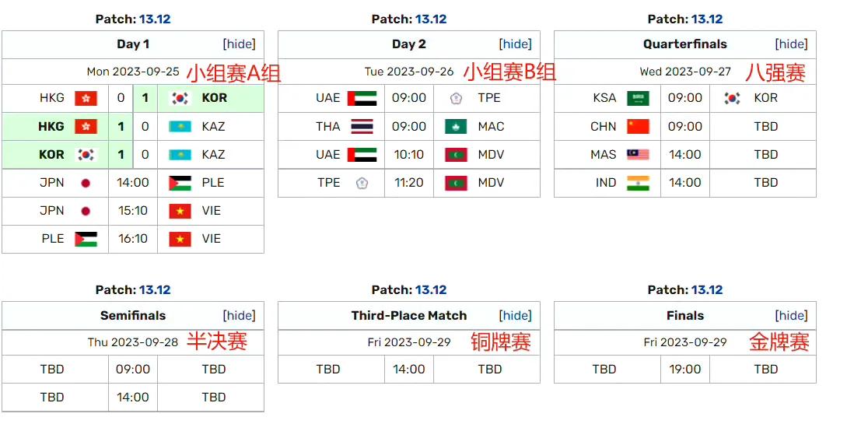Hide the Day 2 match table
The height and width of the screenshot is (431, 868).
(515, 44)
